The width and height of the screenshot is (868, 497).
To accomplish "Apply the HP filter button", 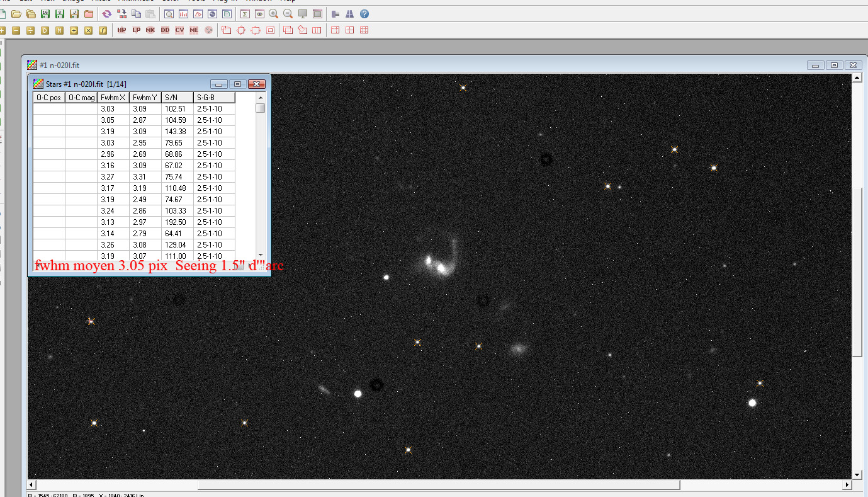I will pos(121,30).
